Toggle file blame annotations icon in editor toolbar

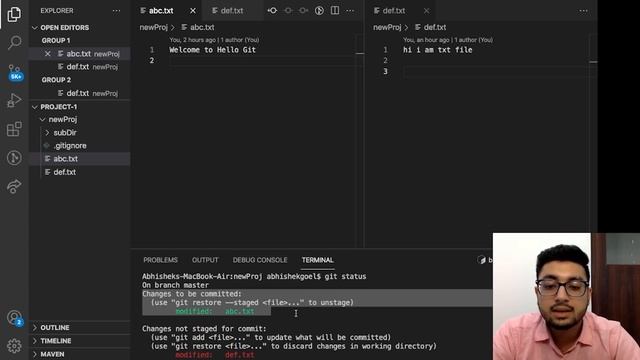[319, 11]
